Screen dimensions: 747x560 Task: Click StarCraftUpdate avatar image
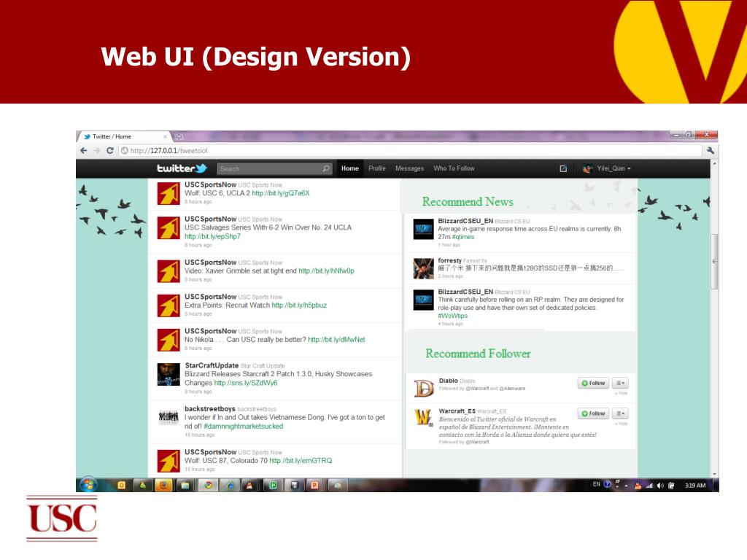tap(169, 374)
